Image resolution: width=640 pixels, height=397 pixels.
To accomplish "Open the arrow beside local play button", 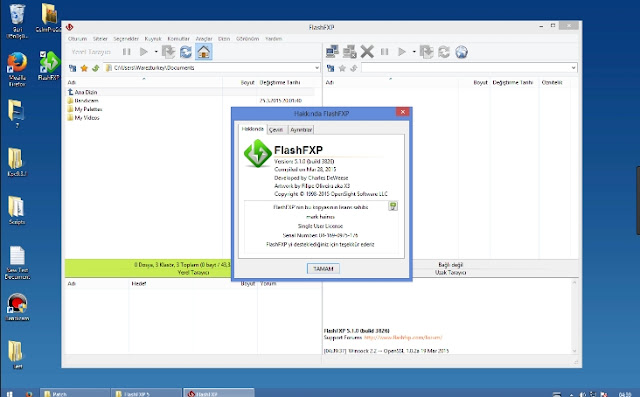I will click(x=156, y=52).
